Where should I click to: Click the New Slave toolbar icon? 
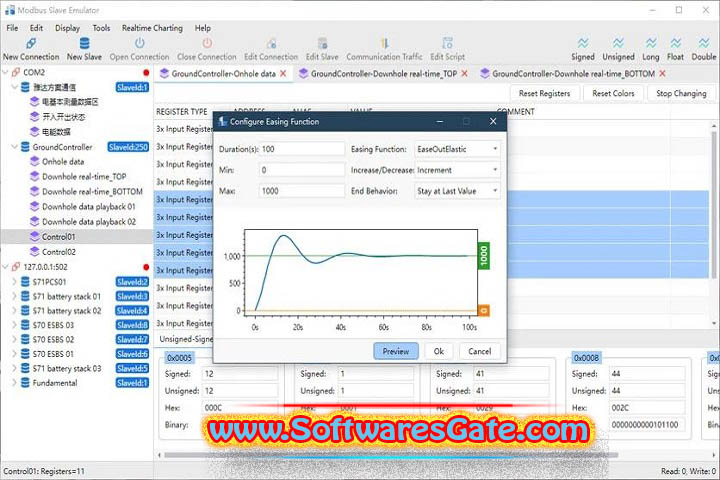pyautogui.click(x=84, y=44)
